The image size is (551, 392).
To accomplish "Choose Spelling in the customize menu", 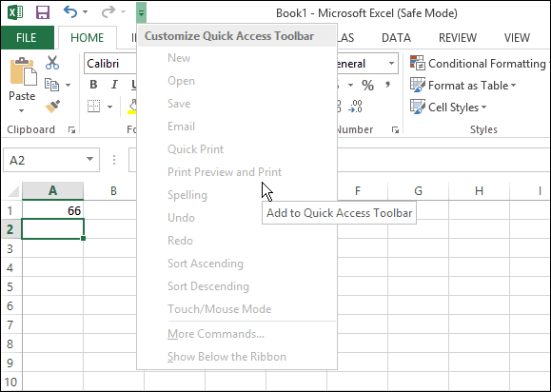I will coord(237,195).
